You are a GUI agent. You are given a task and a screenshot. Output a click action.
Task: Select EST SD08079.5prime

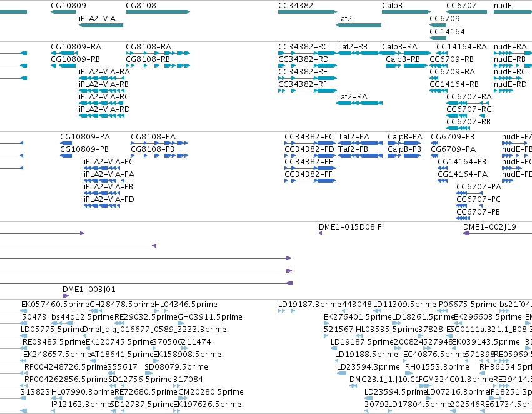point(176,367)
